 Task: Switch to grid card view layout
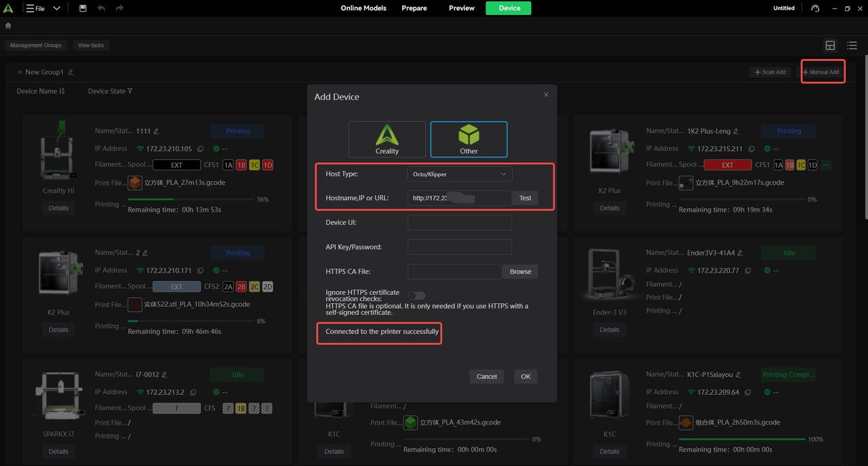coord(830,45)
